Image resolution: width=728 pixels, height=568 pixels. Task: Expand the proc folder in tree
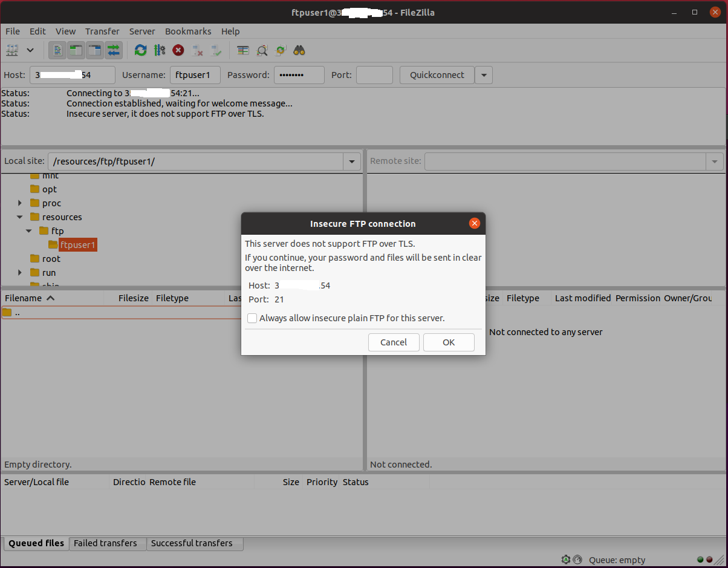click(20, 203)
